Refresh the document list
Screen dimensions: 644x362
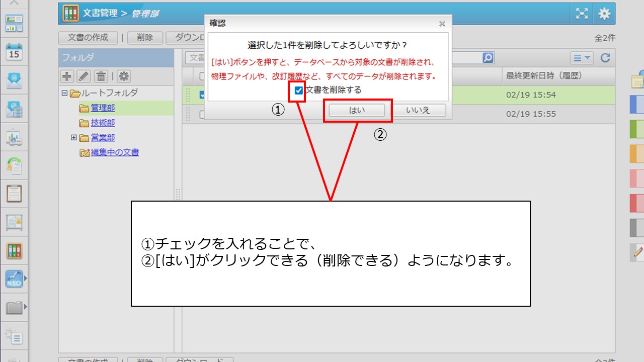click(x=605, y=58)
